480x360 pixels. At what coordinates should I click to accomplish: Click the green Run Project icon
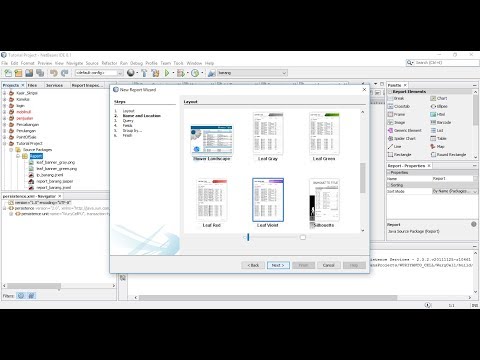(x=167, y=73)
